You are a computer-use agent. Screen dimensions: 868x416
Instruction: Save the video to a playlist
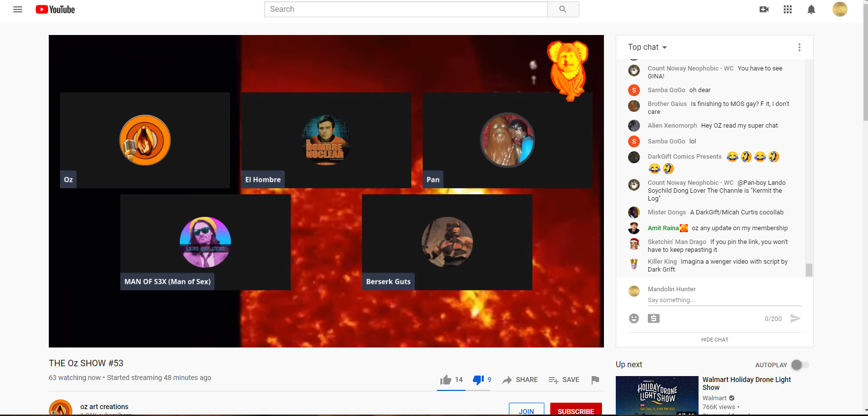[x=564, y=380]
